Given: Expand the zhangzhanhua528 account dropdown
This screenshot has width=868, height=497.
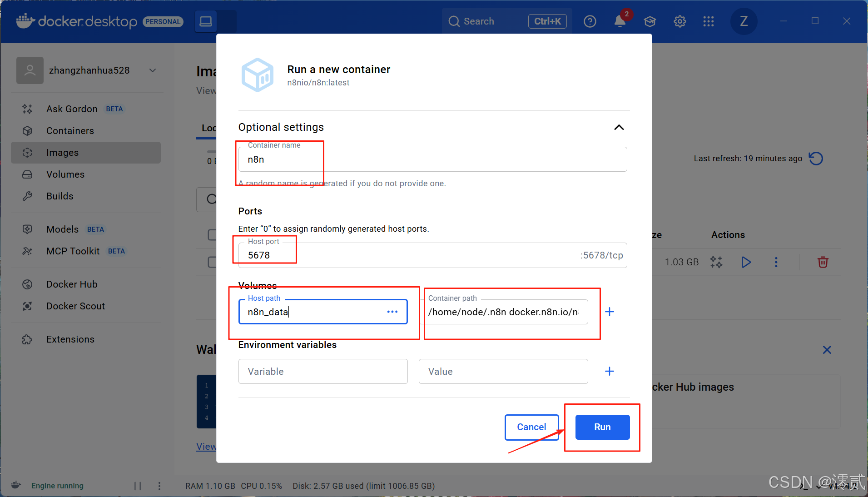Looking at the screenshot, I should [153, 70].
